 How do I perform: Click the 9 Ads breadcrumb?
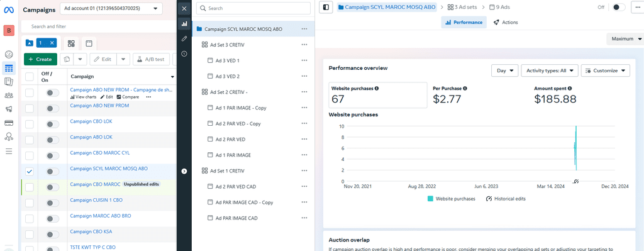(500, 7)
